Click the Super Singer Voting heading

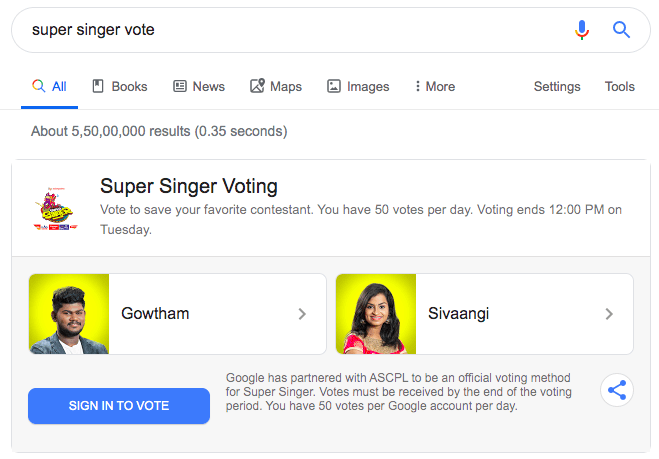[x=189, y=186]
